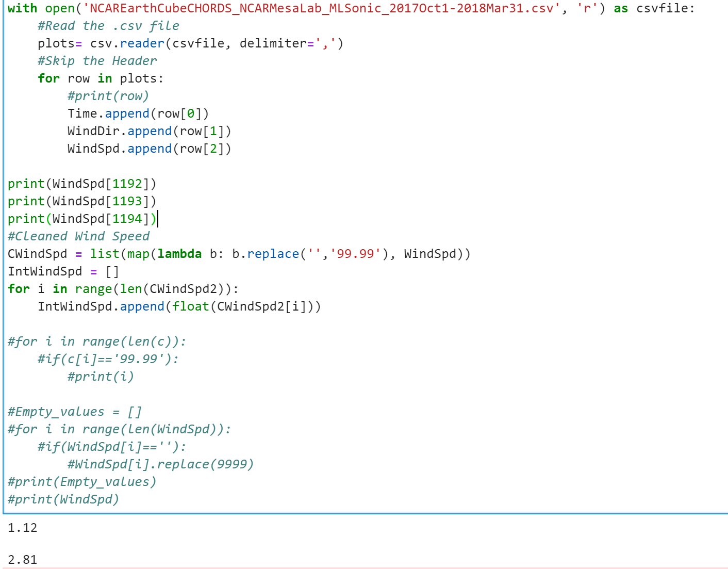The width and height of the screenshot is (728, 569).
Task: Click the '#Empty_values = []' comment
Action: [x=75, y=412]
